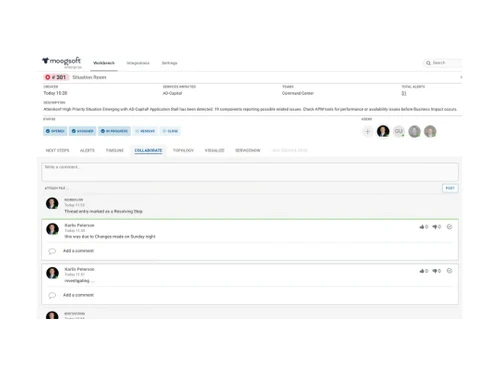Click the Attach File link

[x=56, y=188]
